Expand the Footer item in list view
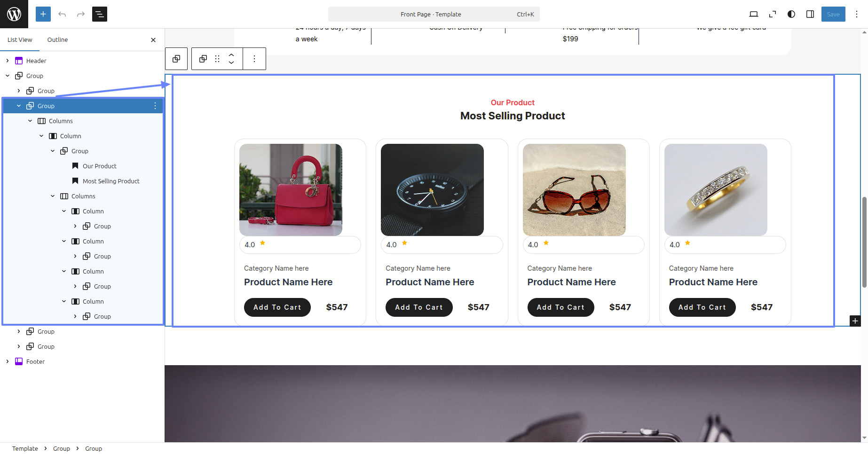 point(8,361)
